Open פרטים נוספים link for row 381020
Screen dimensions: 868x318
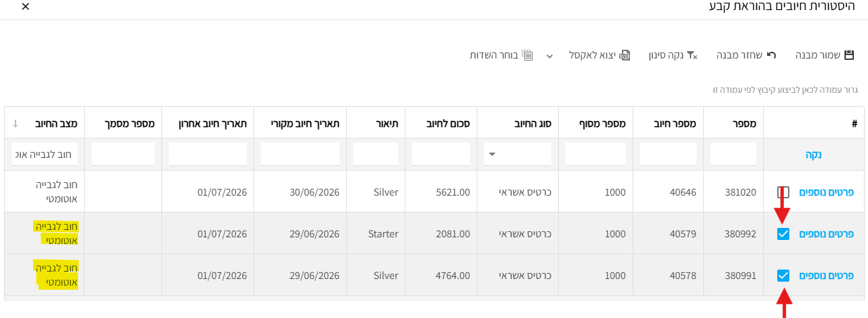[826, 192]
